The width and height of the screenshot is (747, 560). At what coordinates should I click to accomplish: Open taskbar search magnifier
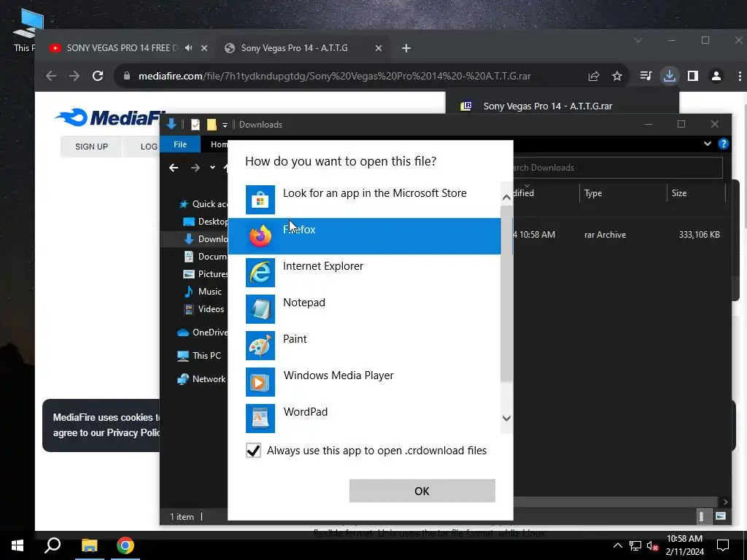[x=53, y=545]
